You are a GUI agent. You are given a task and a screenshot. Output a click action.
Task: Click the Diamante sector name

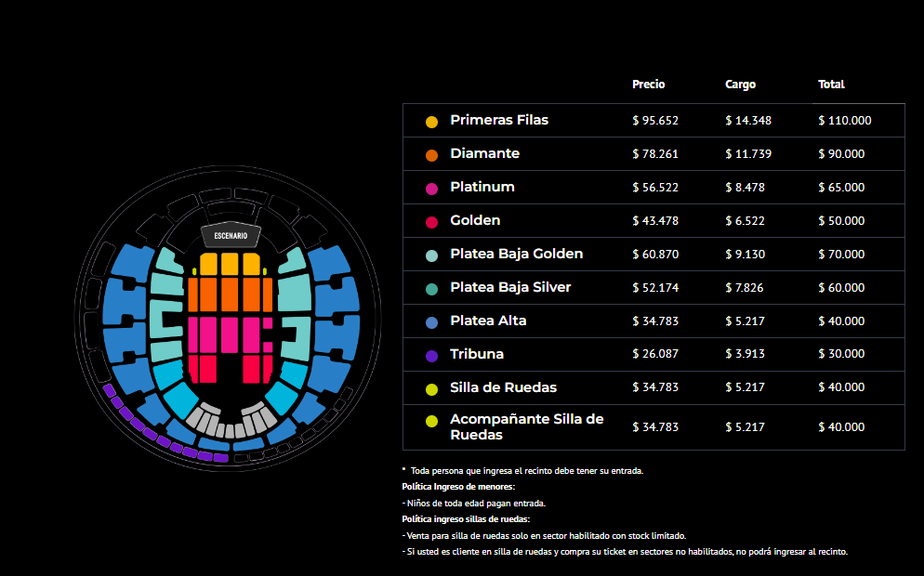[484, 153]
